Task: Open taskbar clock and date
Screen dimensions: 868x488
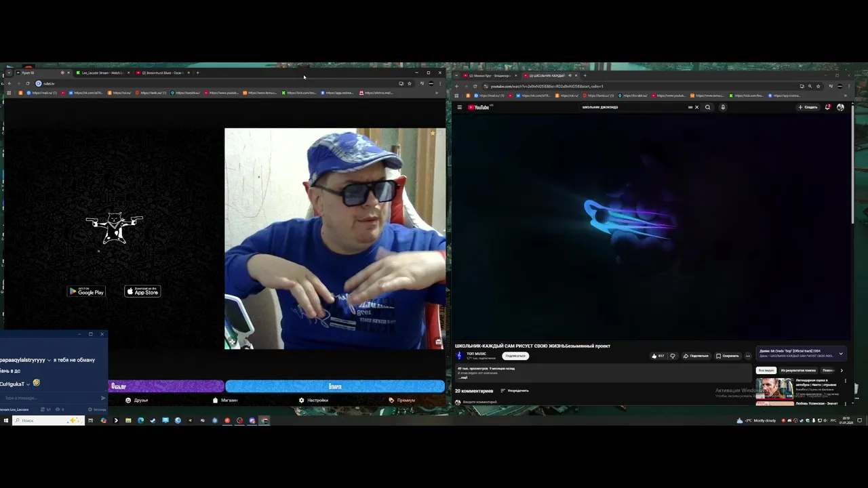Action: pos(846,420)
